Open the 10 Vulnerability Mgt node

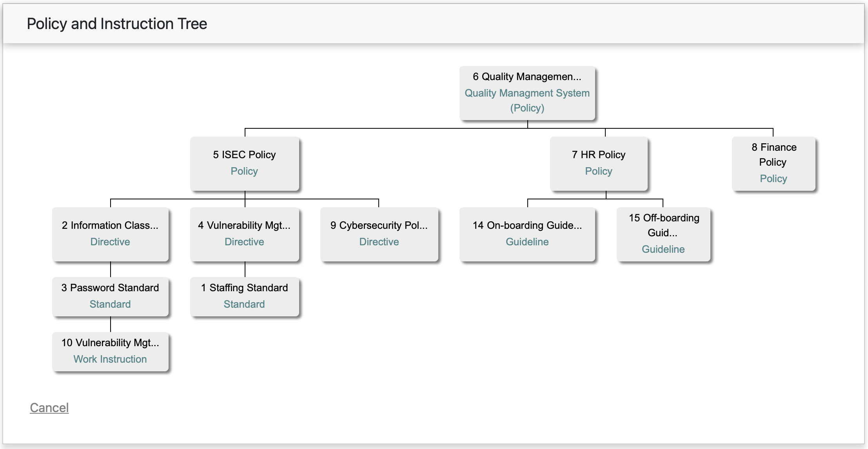(110, 343)
